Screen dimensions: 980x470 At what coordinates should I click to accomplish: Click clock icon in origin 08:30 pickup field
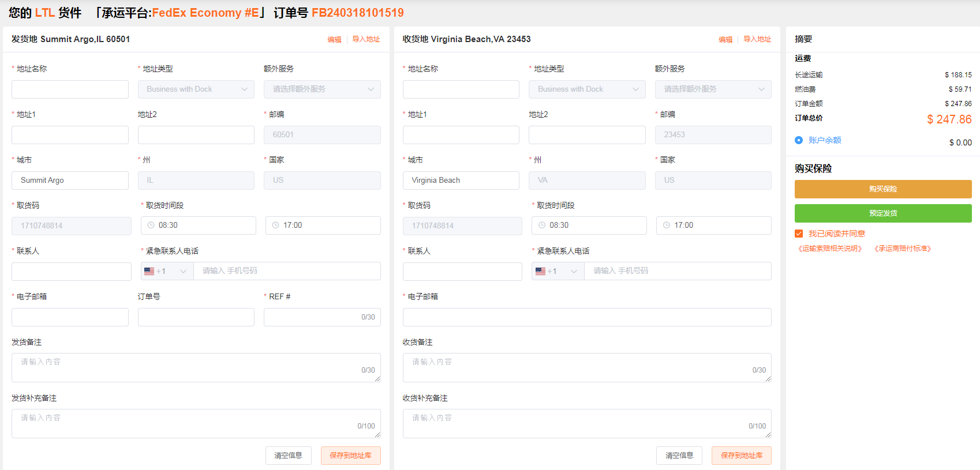151,225
